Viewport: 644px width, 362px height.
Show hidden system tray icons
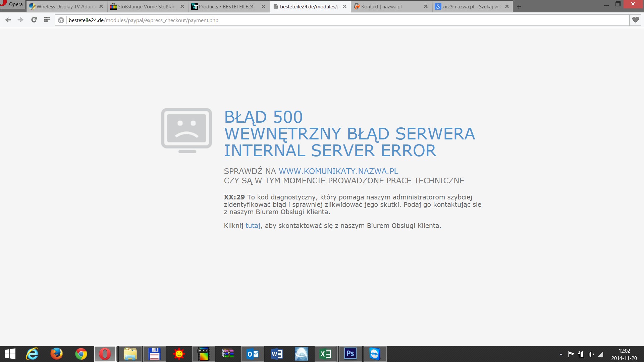click(x=561, y=354)
